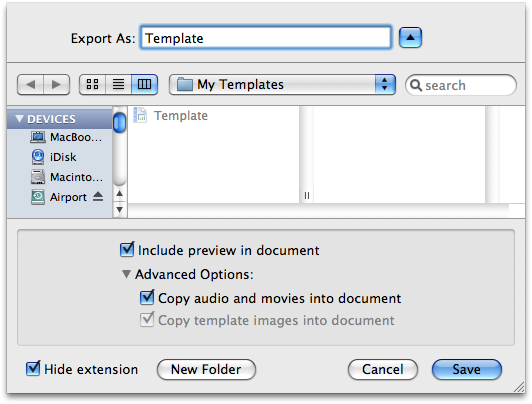Eject the Airport drive
The image size is (532, 404).
(x=98, y=196)
